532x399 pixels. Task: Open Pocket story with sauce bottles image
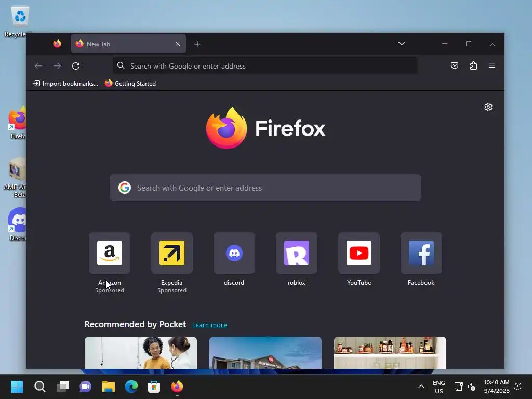tap(390, 353)
